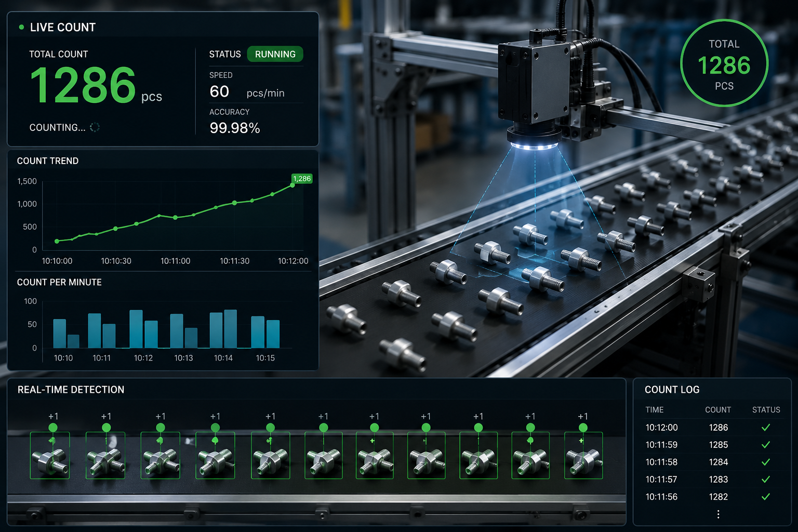Click the status checkmark in the 10:11:56 log row
This screenshot has height=532, width=798.
(765, 497)
